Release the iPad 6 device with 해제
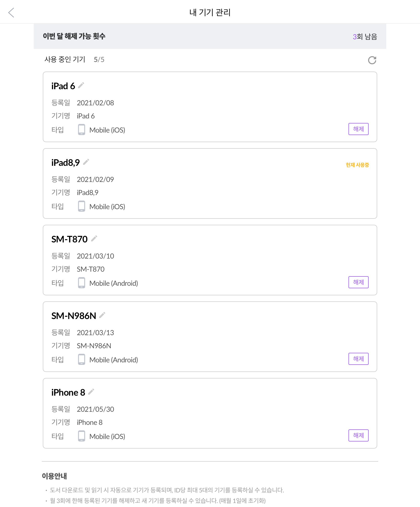The image size is (420, 507). point(358,129)
